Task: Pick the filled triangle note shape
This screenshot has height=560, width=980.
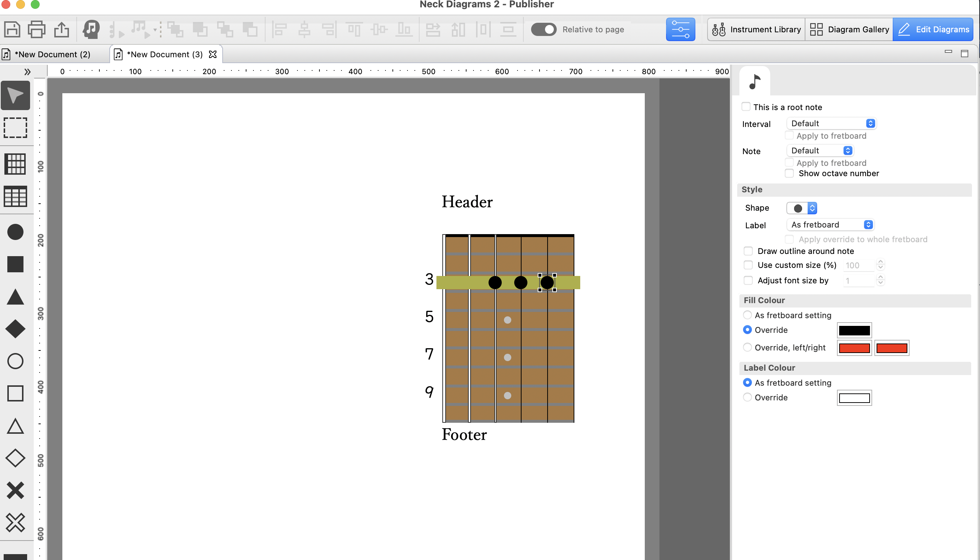Action: pyautogui.click(x=15, y=297)
